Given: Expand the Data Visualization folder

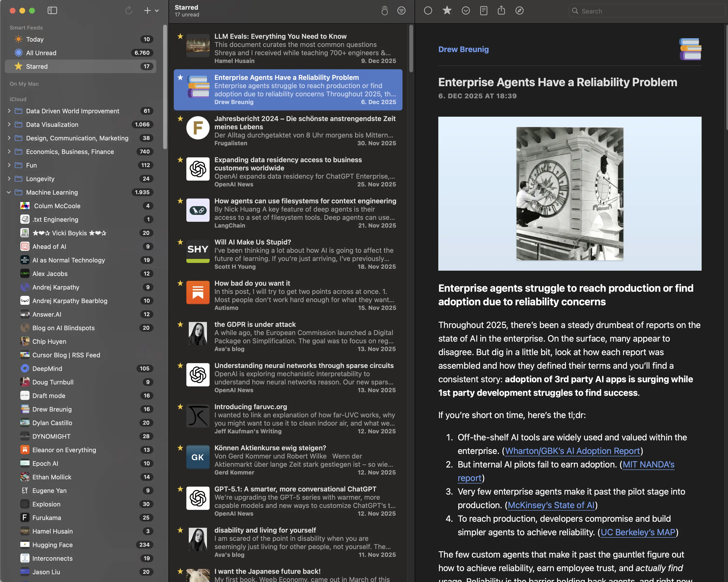Looking at the screenshot, I should tap(9, 125).
